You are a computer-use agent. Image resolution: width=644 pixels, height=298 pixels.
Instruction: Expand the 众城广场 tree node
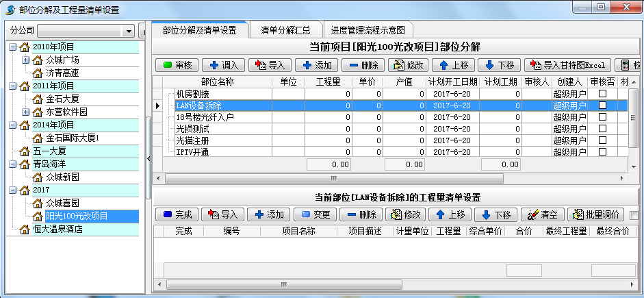coord(25,60)
